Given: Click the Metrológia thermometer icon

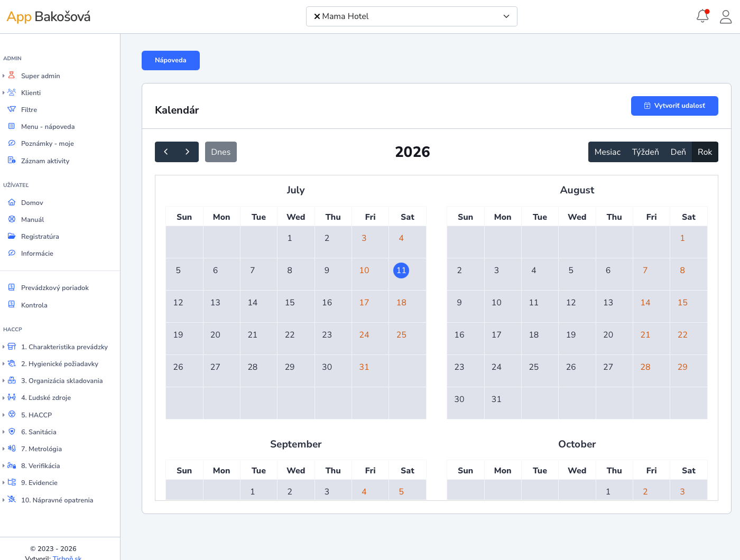Looking at the screenshot, I should 12,449.
